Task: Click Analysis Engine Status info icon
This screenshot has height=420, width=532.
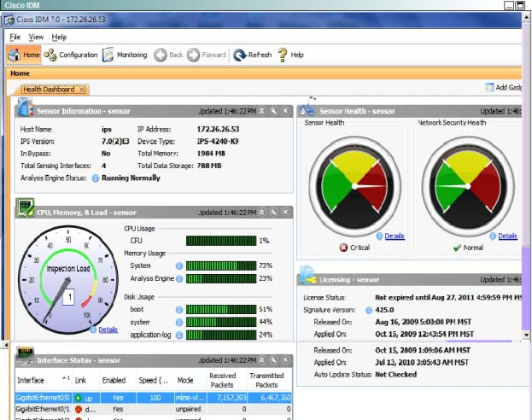Action: 96,178
